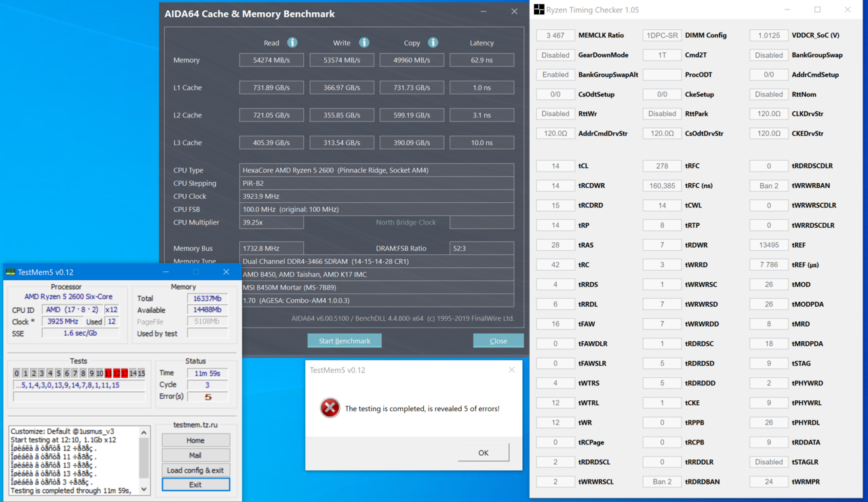The width and height of the screenshot is (868, 502).
Task: Click the tWRMPR value 24 field
Action: [x=769, y=482]
